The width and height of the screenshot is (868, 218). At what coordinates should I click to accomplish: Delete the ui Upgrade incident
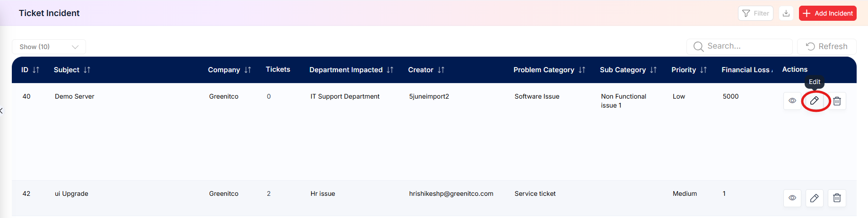[837, 198]
